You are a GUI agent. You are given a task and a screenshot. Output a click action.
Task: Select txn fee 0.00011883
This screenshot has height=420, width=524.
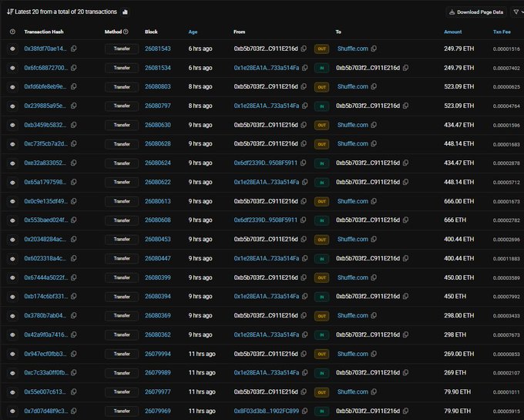pos(506,259)
